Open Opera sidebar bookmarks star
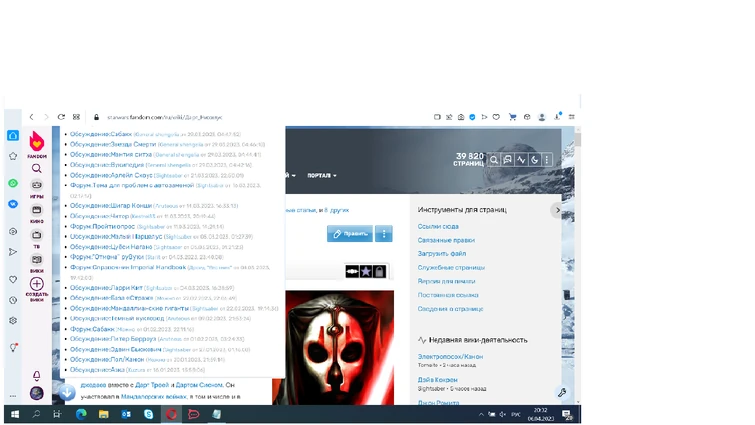The width and height of the screenshot is (755, 425). point(13,156)
